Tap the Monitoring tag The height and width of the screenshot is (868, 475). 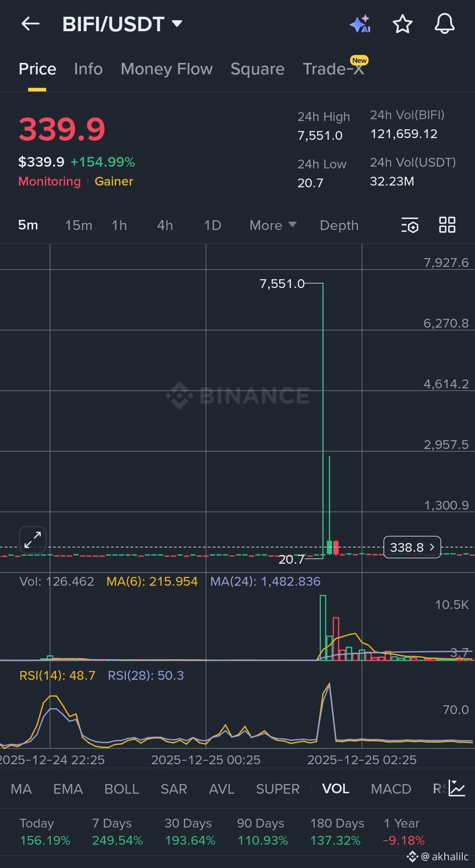[x=49, y=181]
